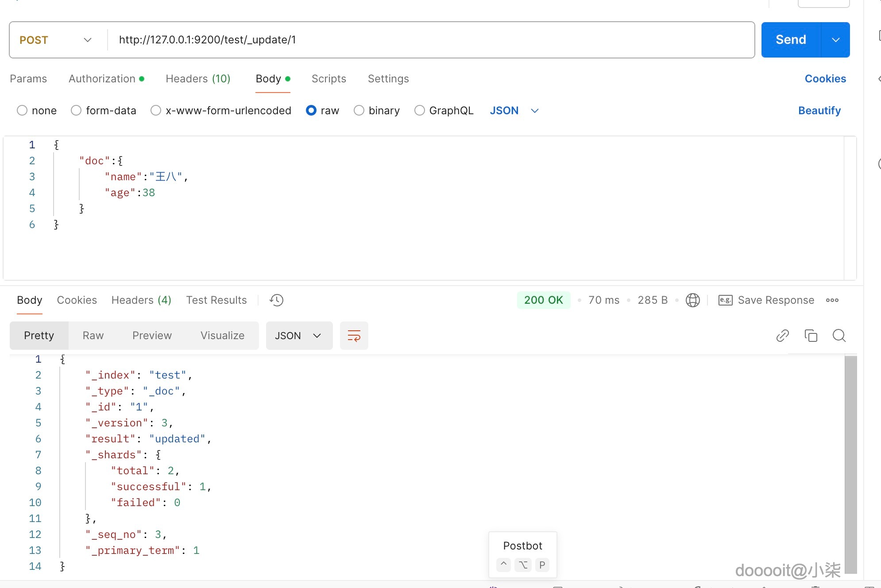This screenshot has height=588, width=881.
Task: Select the binary body option
Action: click(x=359, y=110)
